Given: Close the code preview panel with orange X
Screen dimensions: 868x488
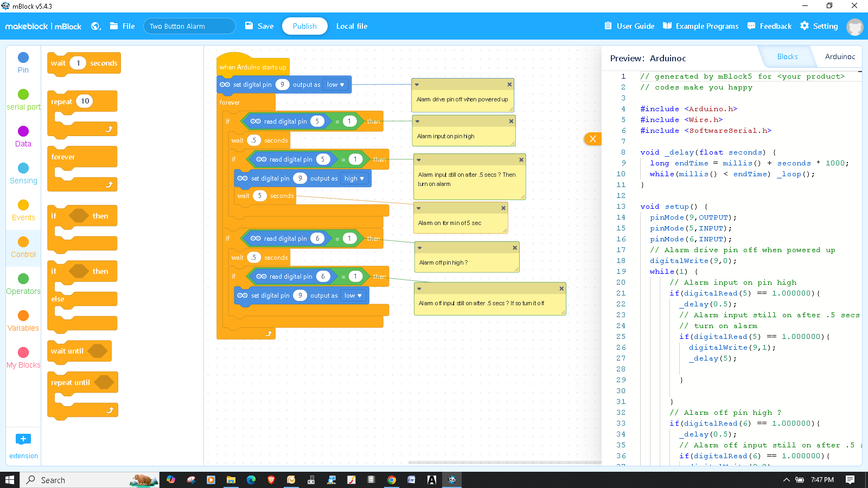Looking at the screenshot, I should tap(592, 139).
